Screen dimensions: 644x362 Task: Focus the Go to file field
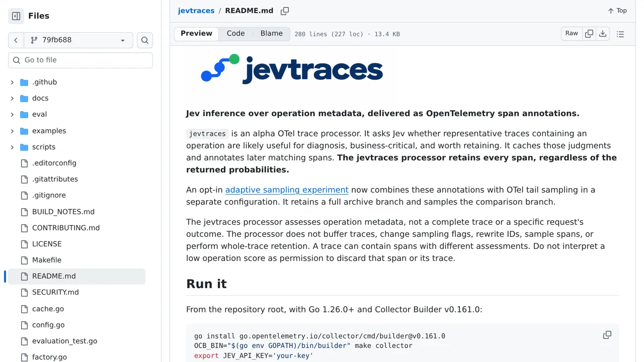tap(80, 60)
